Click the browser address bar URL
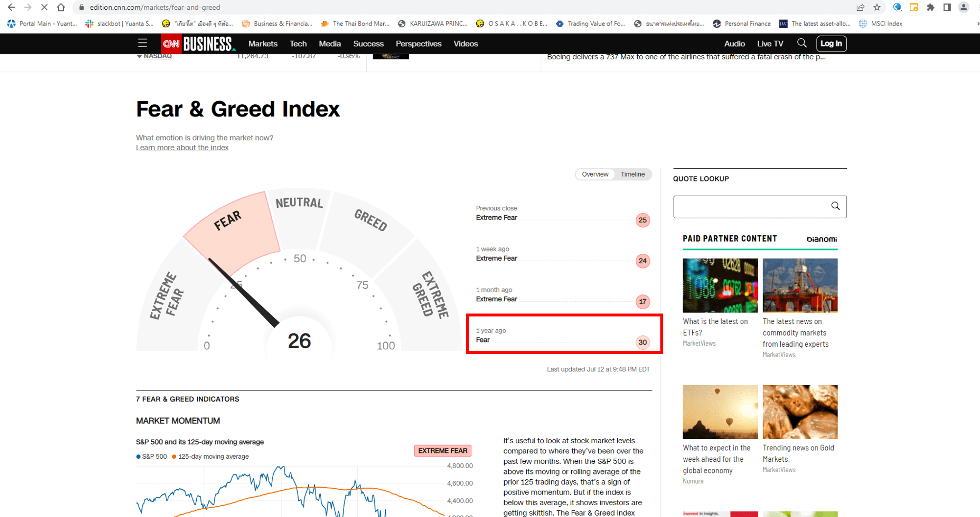Screen dimensions: 980x517 (155, 7)
